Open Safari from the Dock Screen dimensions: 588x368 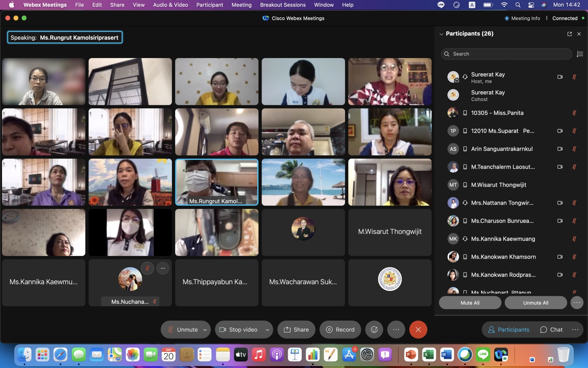click(x=60, y=354)
